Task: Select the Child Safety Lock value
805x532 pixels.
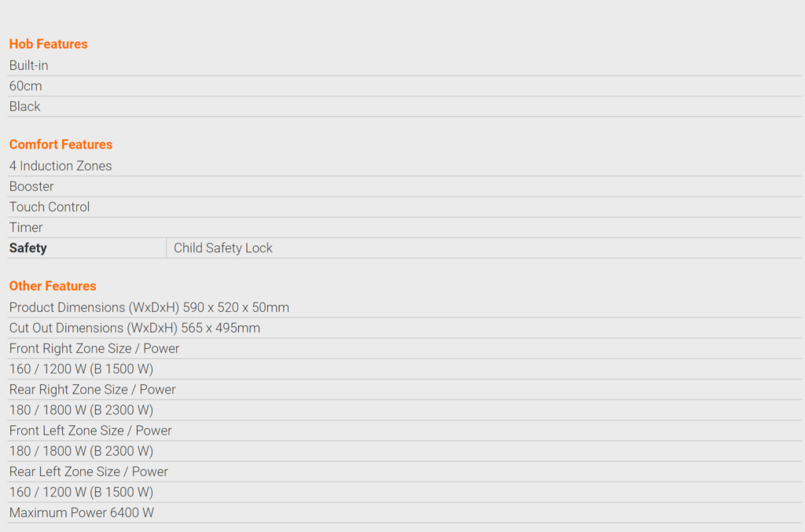Action: point(223,248)
